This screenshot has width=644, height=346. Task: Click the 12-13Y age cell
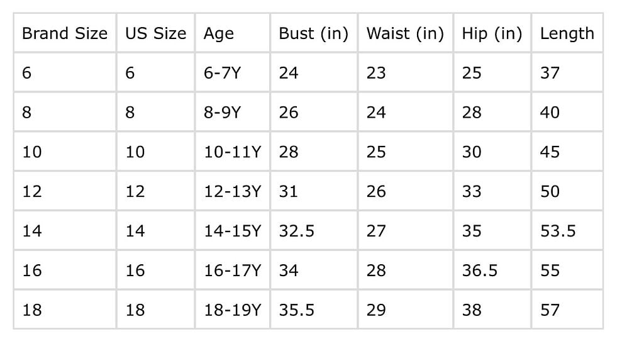[x=233, y=191]
